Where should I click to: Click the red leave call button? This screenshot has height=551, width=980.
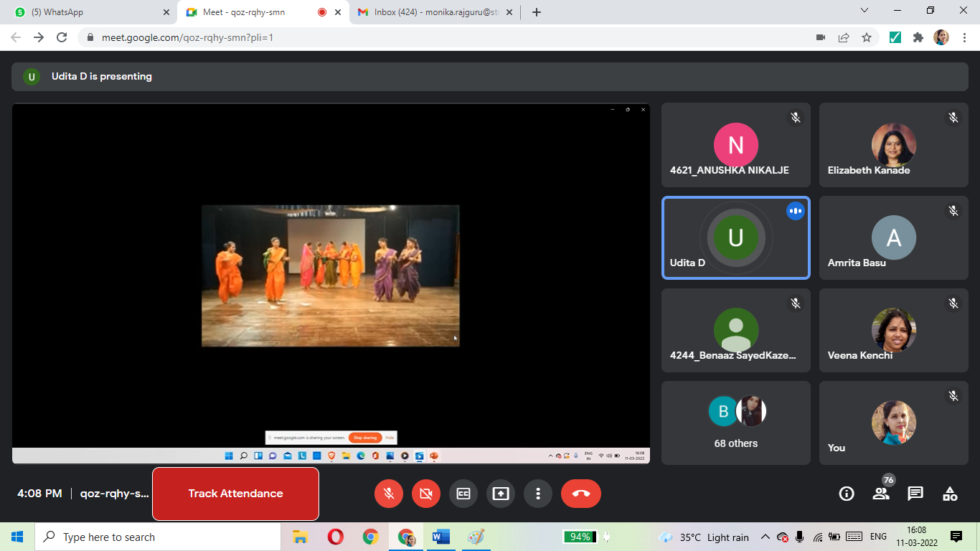tap(580, 494)
